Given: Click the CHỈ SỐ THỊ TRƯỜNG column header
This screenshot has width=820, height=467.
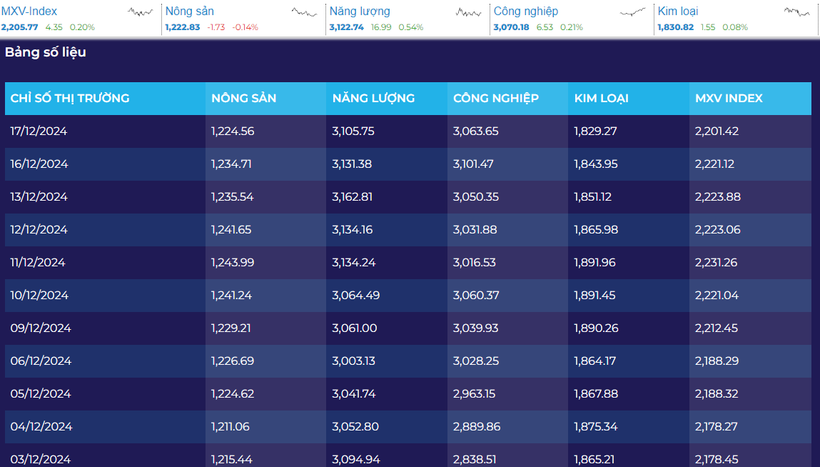Looking at the screenshot, I should click(70, 98).
